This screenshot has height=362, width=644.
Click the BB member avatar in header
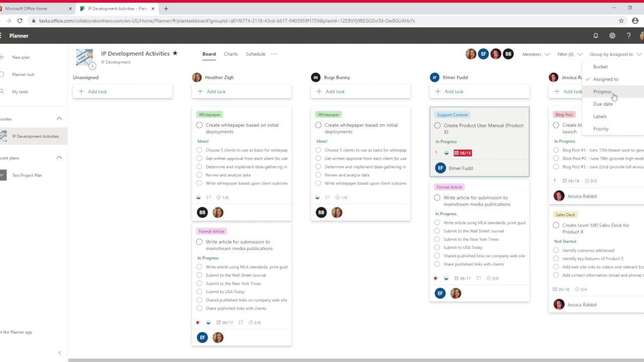[x=508, y=54]
